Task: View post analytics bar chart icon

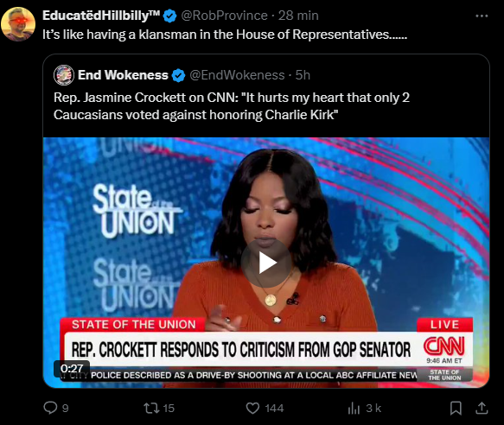Action: coord(354,409)
